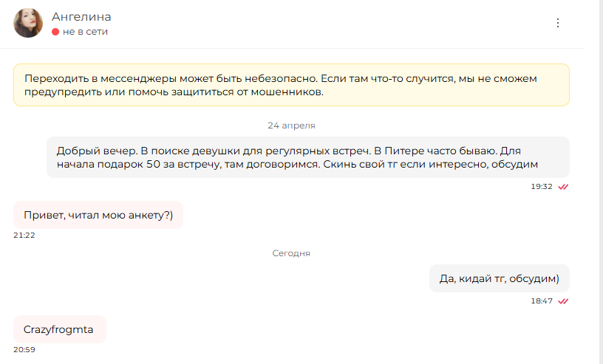This screenshot has height=364, width=603.
Task: Click the 18:47 timestamp on sent message
Action: coord(542,301)
